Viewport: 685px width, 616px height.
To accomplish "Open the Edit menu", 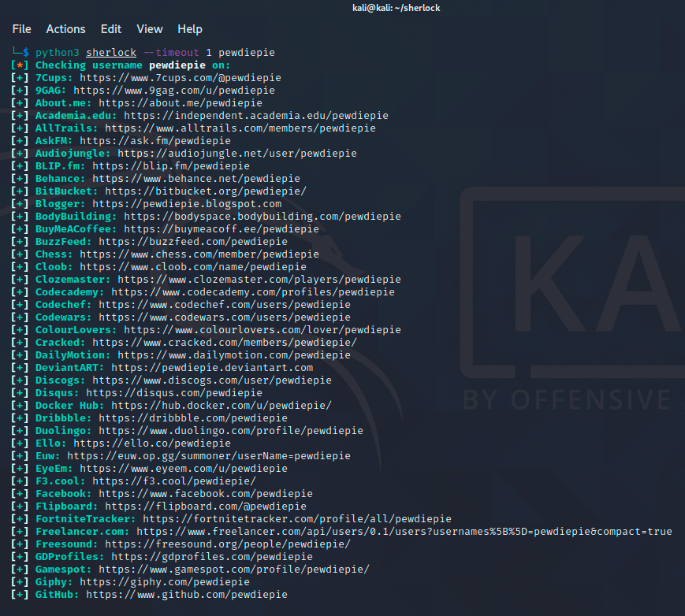I will [x=111, y=29].
